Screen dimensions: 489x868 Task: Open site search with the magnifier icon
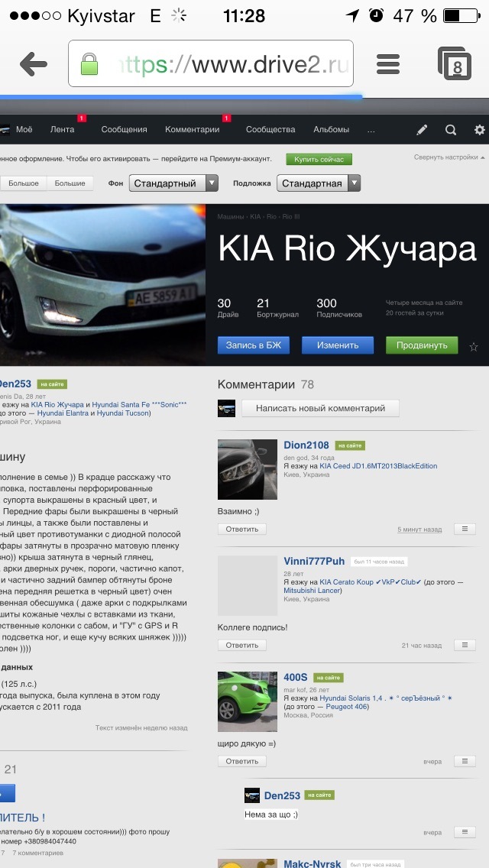451,130
